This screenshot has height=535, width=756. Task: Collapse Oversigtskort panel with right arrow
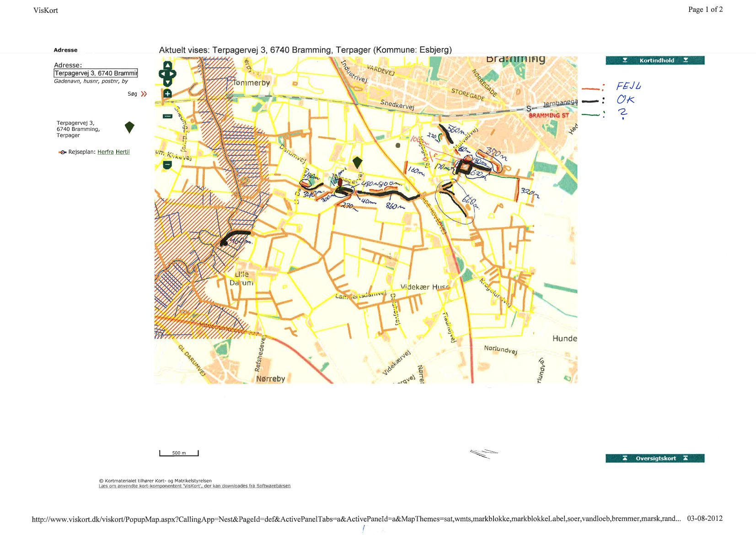click(686, 458)
